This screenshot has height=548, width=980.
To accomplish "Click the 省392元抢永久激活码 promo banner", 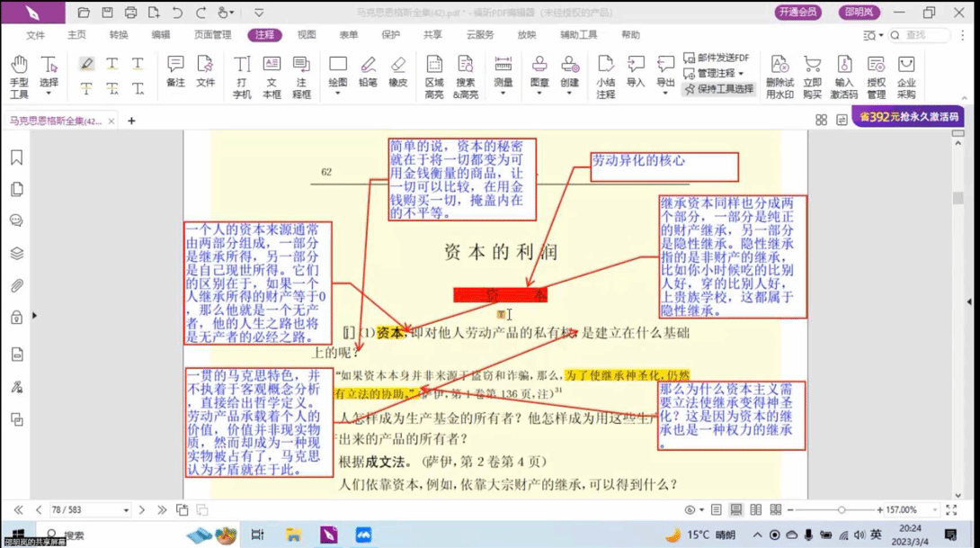I will click(907, 117).
